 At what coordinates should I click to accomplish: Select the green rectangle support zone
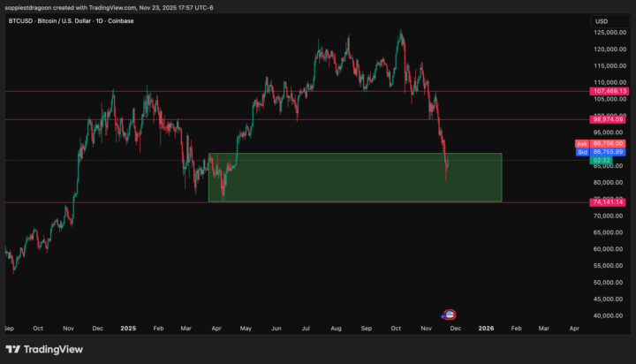click(355, 178)
